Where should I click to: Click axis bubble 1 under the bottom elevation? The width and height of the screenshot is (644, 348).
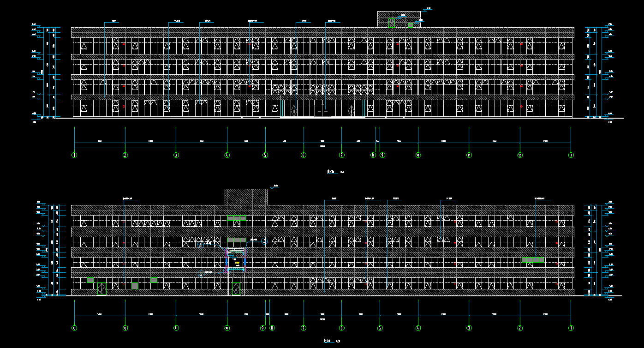tap(571, 328)
